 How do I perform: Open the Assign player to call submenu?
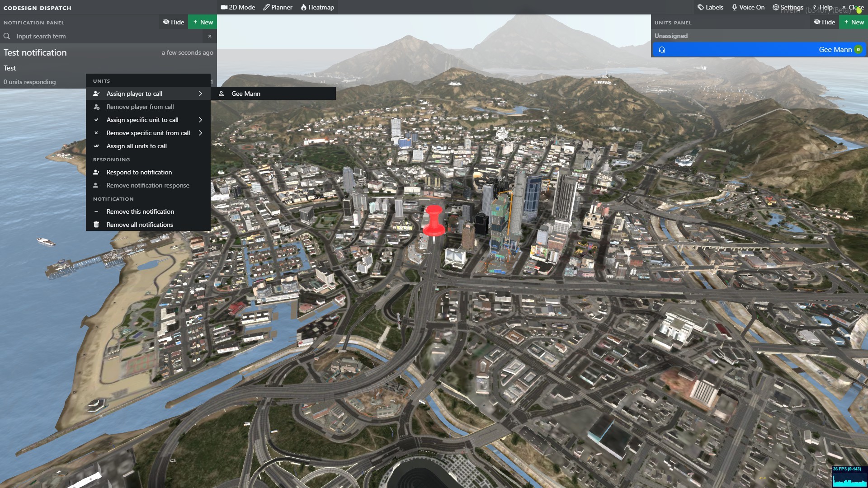135,94
